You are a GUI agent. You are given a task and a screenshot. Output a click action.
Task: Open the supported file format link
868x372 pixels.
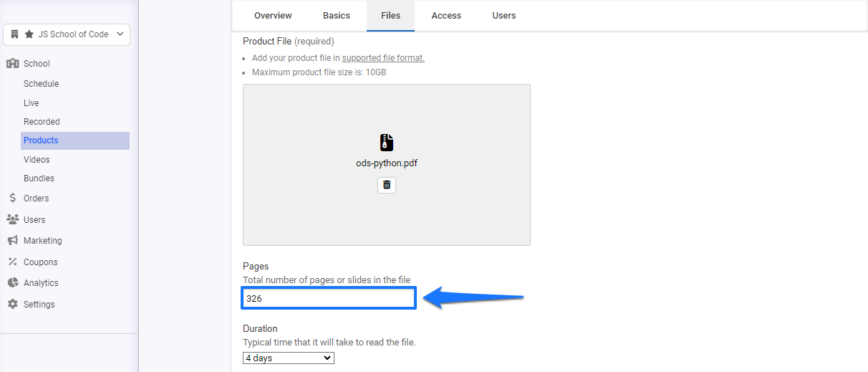tap(383, 58)
